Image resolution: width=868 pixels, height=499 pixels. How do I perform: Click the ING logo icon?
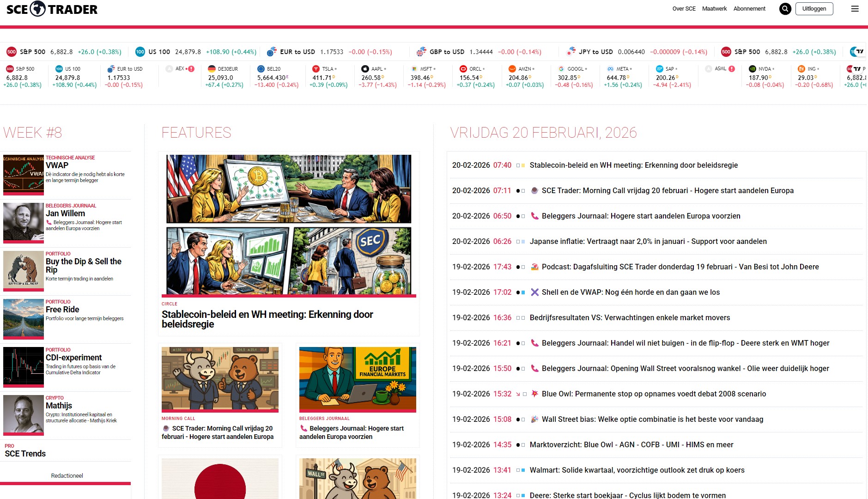pyautogui.click(x=801, y=69)
